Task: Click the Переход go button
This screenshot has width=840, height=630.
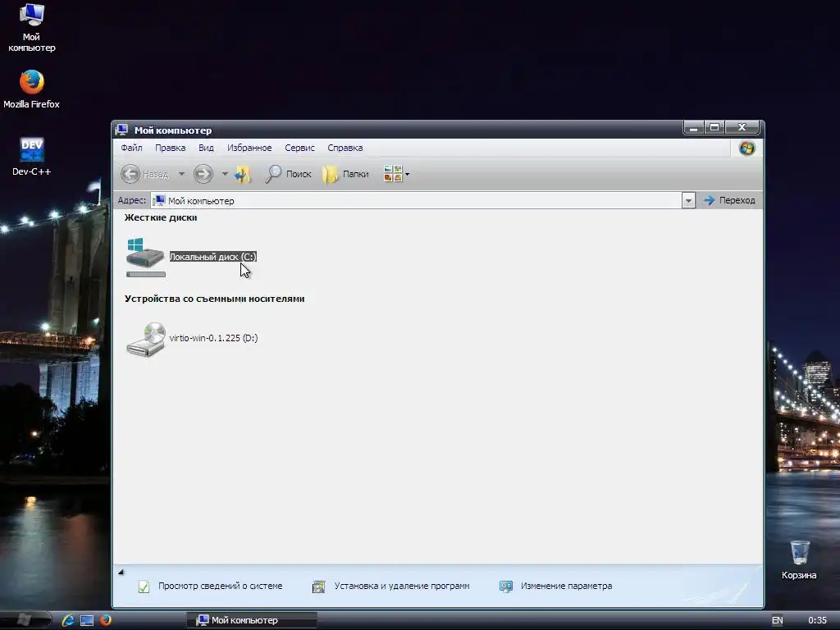Action: (729, 200)
